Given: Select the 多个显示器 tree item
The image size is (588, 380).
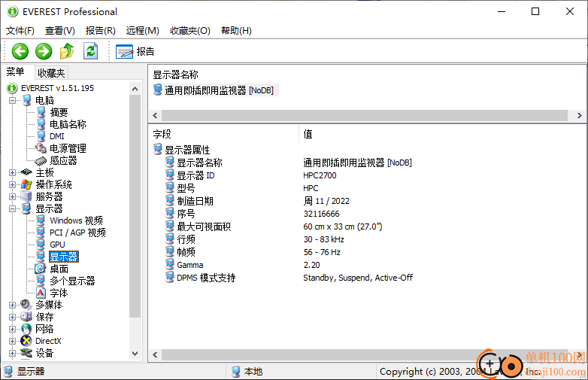Looking at the screenshot, I should pyautogui.click(x=72, y=281).
